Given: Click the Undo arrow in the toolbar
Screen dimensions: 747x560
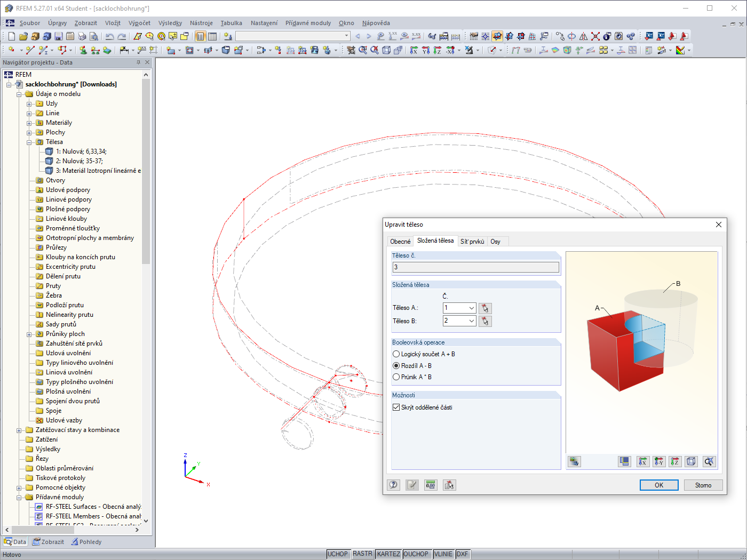Looking at the screenshot, I should click(110, 36).
